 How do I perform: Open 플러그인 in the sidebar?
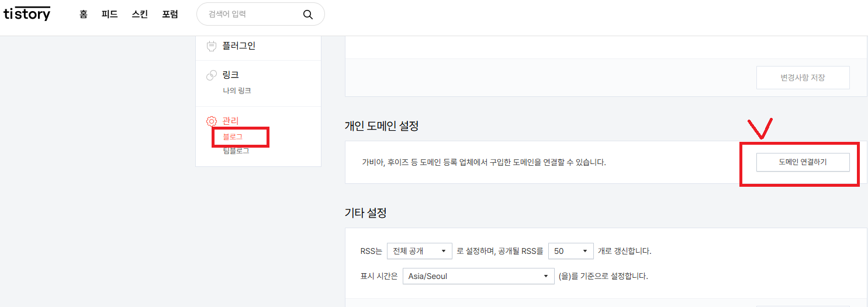coord(238,46)
